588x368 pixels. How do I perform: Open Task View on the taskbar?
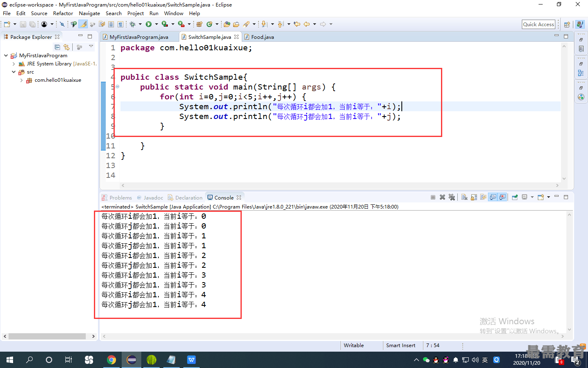point(69,360)
